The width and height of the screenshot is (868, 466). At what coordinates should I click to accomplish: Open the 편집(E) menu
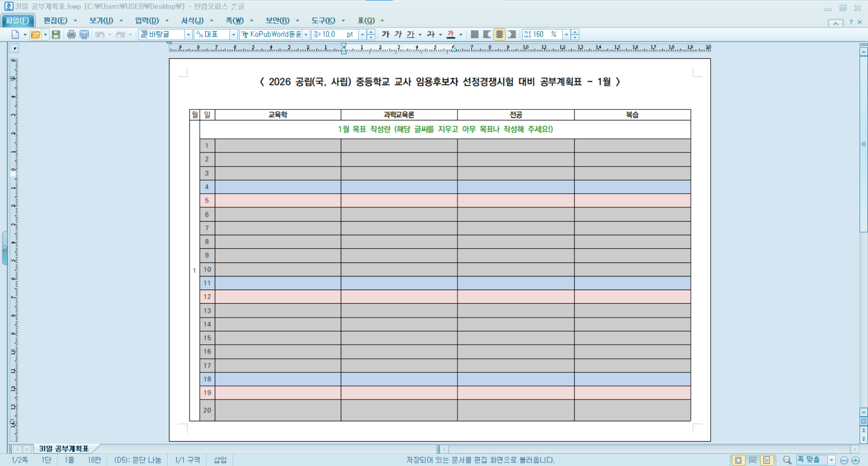click(56, 20)
